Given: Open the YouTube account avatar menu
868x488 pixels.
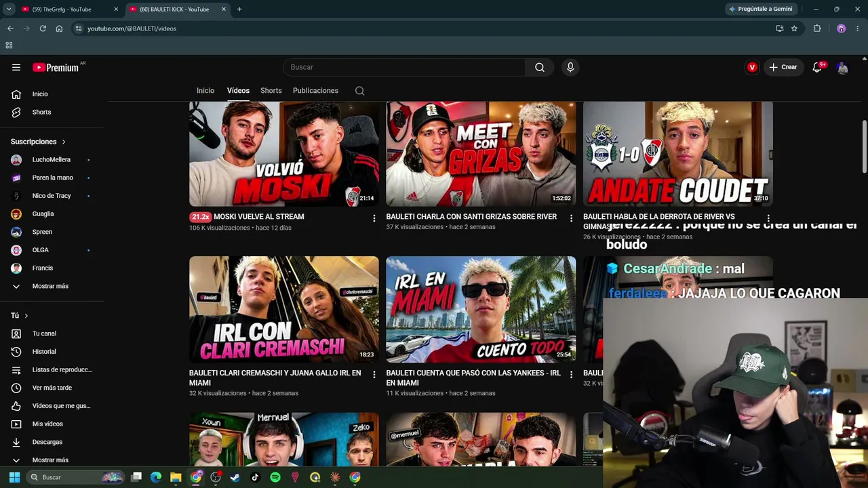Looking at the screenshot, I should [x=842, y=67].
